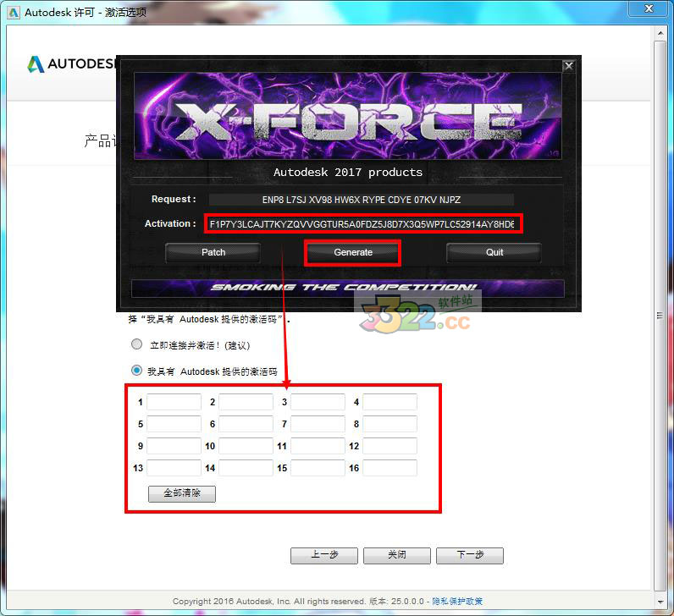Click activation code box 9
This screenshot has height=616, width=674.
tap(174, 446)
